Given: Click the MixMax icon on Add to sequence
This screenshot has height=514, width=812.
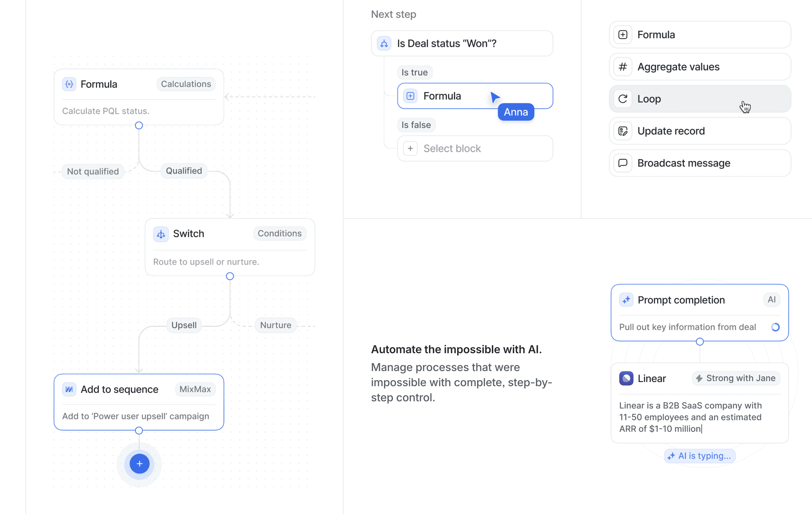Looking at the screenshot, I should coord(69,389).
